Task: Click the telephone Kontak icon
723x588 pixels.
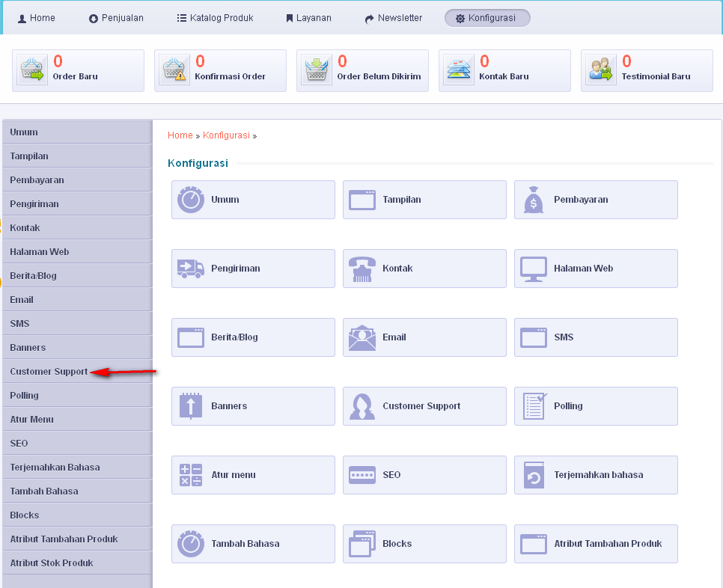Action: 362,269
